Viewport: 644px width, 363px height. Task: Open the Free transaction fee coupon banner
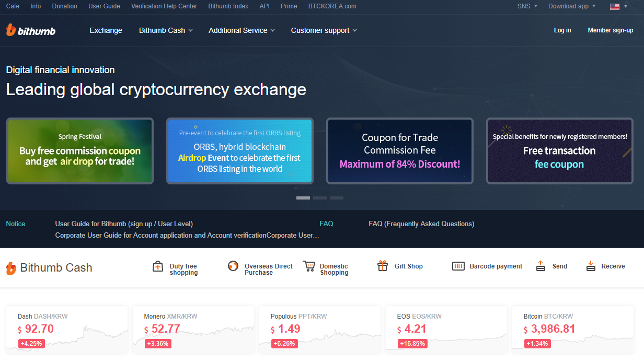tap(560, 151)
